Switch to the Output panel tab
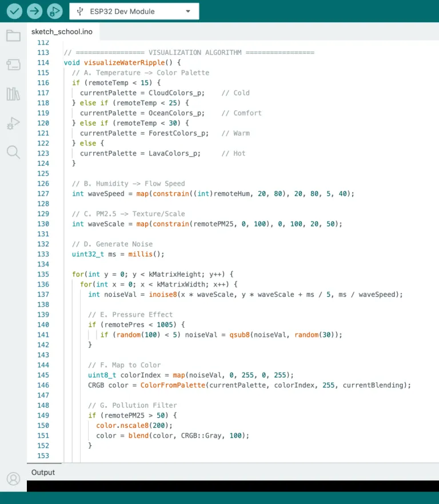The image size is (439, 504). pyautogui.click(x=43, y=472)
